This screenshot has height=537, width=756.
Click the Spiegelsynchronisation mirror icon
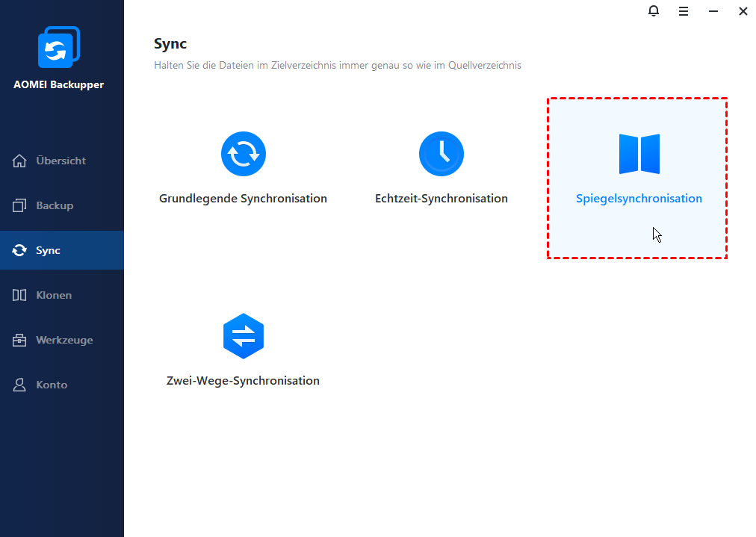coord(639,154)
